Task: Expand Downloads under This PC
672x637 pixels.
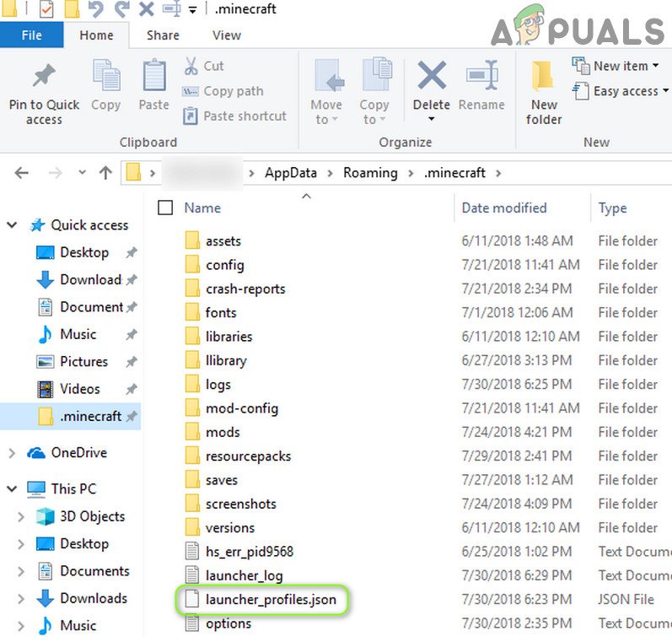Action: (20, 599)
